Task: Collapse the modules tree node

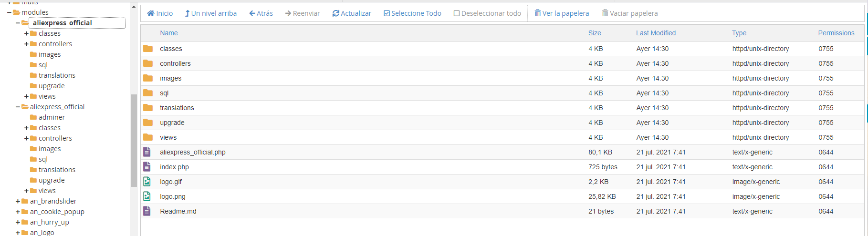Action: coord(9,12)
